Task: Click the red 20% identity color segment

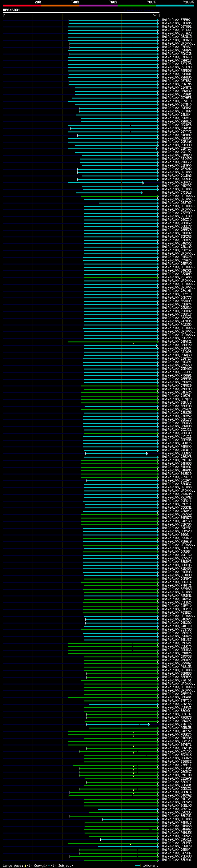Action: tap(22, 6)
